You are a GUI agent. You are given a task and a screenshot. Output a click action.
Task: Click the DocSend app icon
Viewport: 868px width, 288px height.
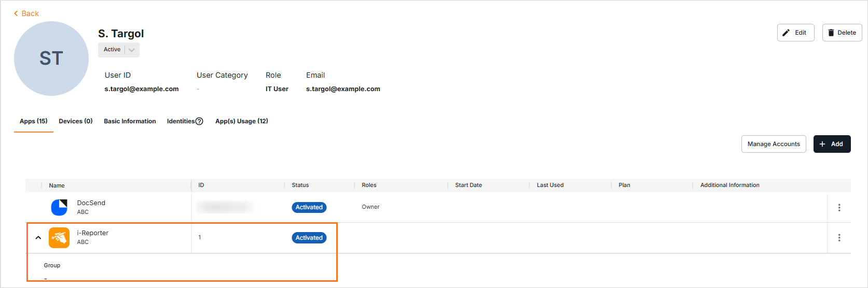tap(59, 207)
